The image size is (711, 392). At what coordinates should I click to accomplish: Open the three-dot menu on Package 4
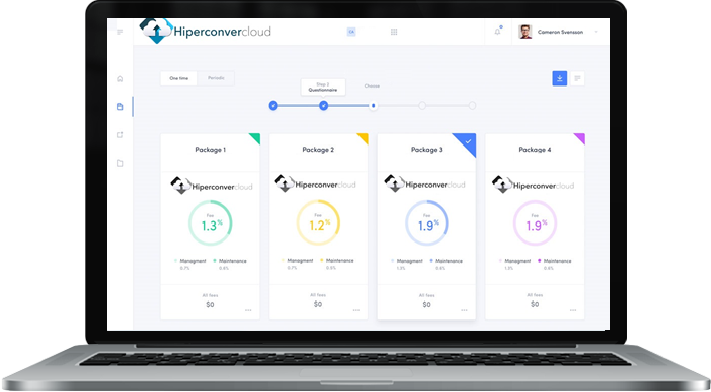pos(573,310)
